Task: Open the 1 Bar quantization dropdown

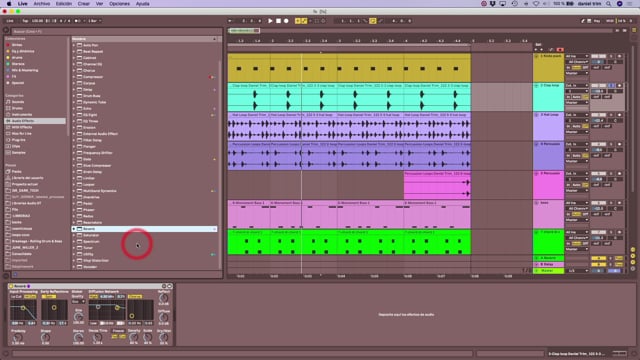Action: (x=95, y=21)
